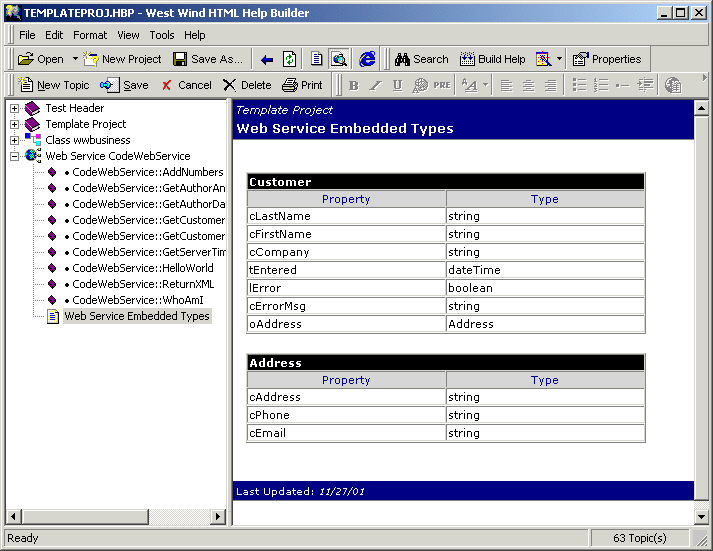Image resolution: width=713 pixels, height=551 pixels.
Task: Click the green refresh page icon
Action: point(290,60)
